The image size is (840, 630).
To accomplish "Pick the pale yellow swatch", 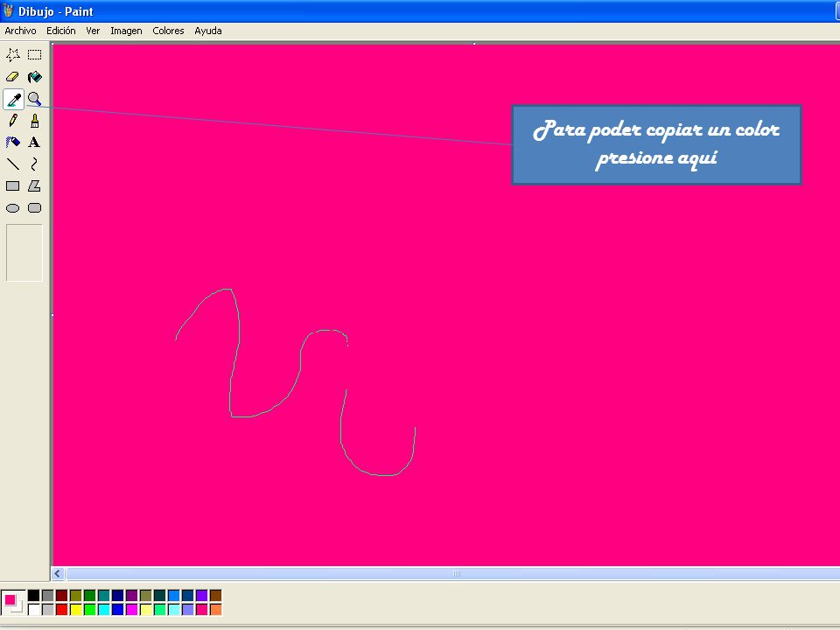I will point(146,609).
